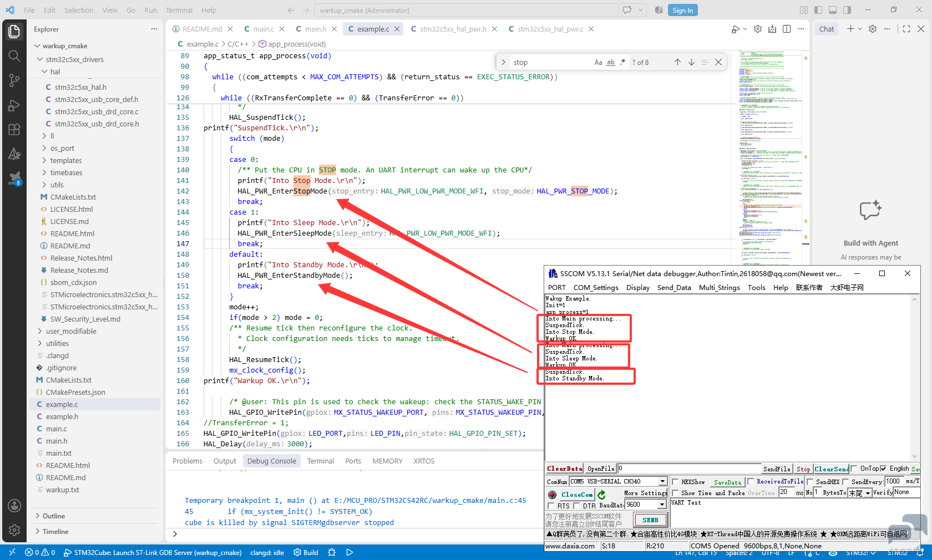Enable HEXShow checkbox in SSCOM
Viewport: 932px width, 560px height.
pyautogui.click(x=675, y=482)
